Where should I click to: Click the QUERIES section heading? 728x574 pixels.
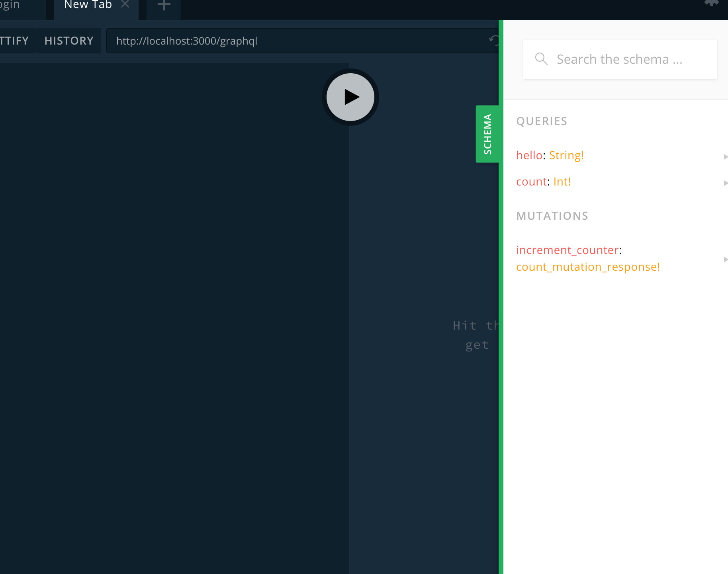click(542, 121)
